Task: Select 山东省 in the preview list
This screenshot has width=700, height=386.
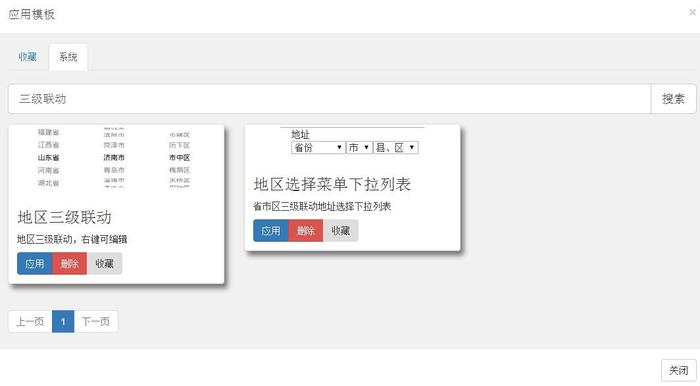Action: (48, 158)
